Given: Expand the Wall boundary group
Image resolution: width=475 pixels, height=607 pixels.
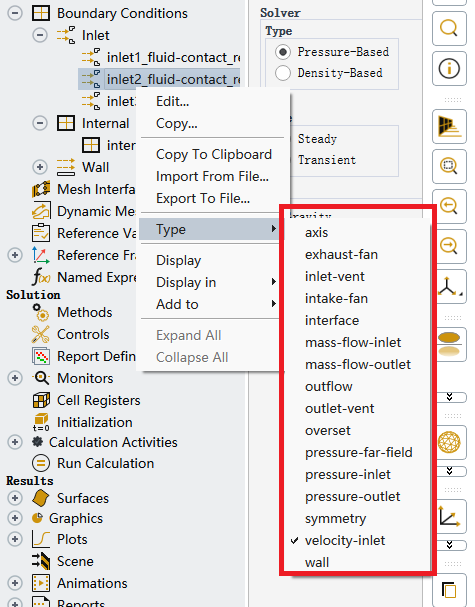Looking at the screenshot, I should (x=39, y=167).
